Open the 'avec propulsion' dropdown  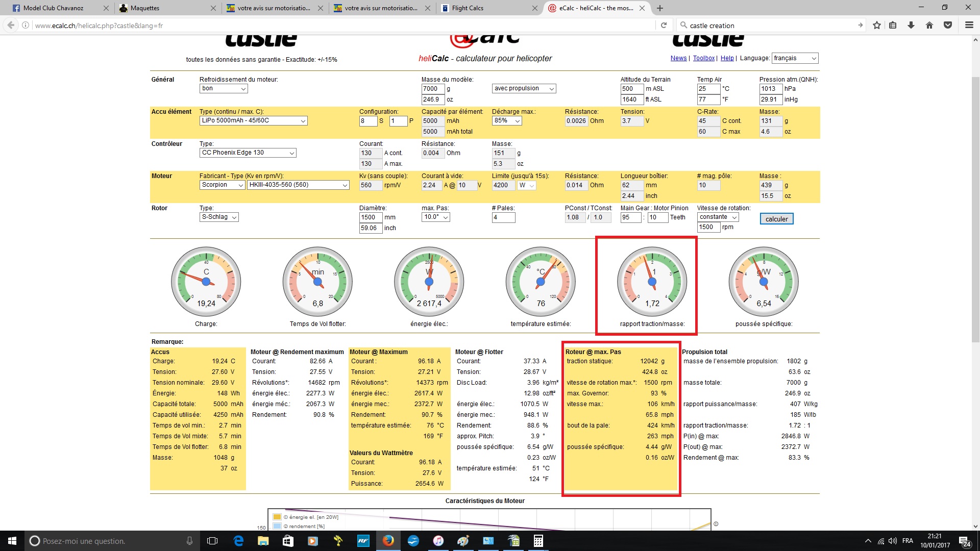coord(524,88)
